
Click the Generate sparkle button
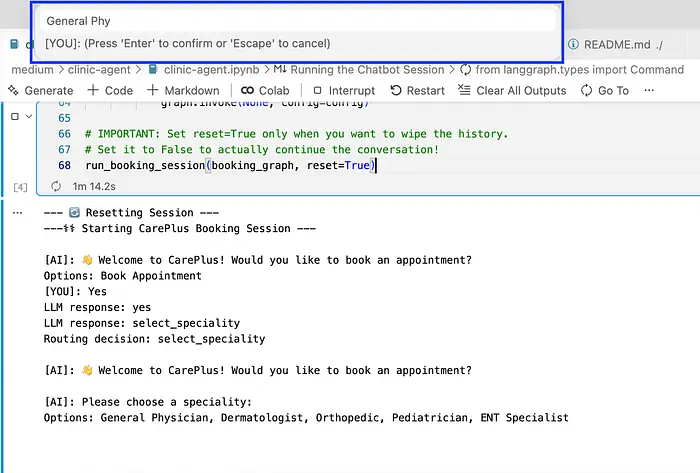[41, 90]
